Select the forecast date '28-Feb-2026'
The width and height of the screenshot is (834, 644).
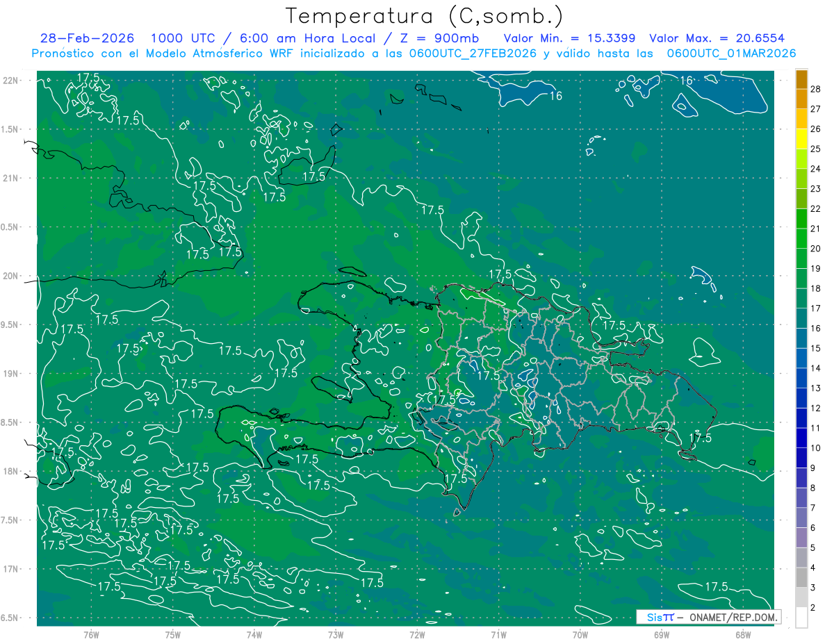pyautogui.click(x=88, y=38)
